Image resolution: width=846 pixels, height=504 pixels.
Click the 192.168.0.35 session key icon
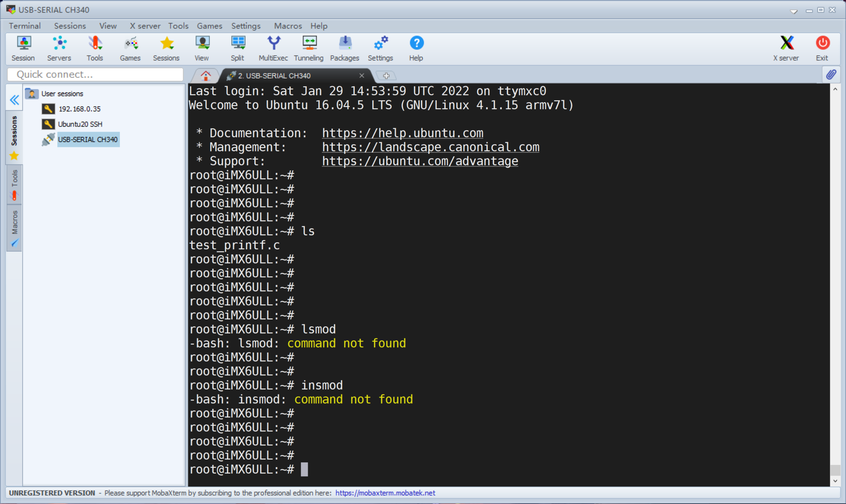click(x=48, y=109)
